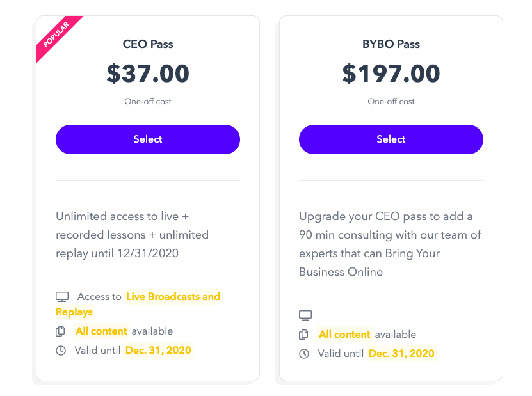
Task: Click the BYBO Pass consulting upgrade description
Action: pos(390,244)
